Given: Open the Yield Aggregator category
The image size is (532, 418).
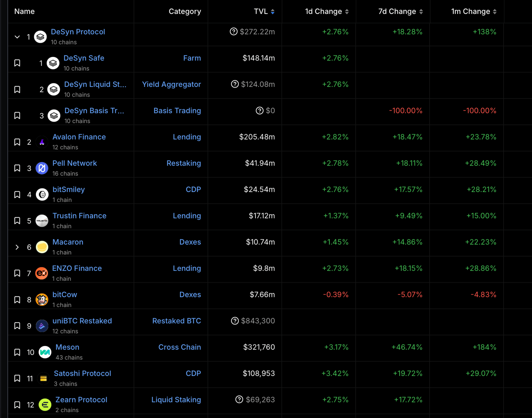Looking at the screenshot, I should (x=171, y=85).
